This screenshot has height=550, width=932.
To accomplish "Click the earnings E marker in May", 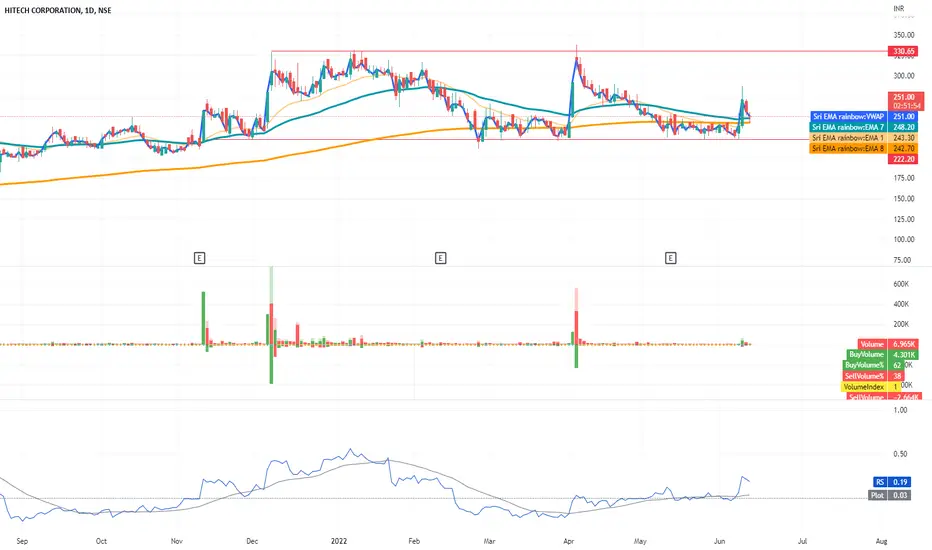I will pyautogui.click(x=670, y=258).
